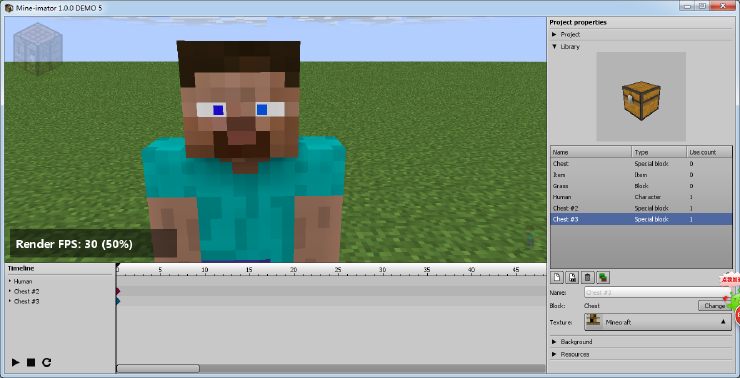Select the Human row in library list
Image resolution: width=740 pixels, height=378 pixels.
pos(641,197)
